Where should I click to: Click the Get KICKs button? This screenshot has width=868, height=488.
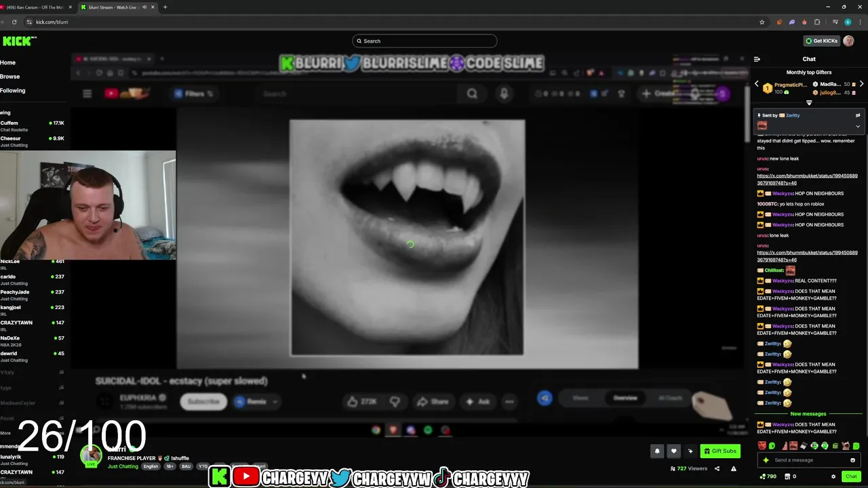(822, 41)
